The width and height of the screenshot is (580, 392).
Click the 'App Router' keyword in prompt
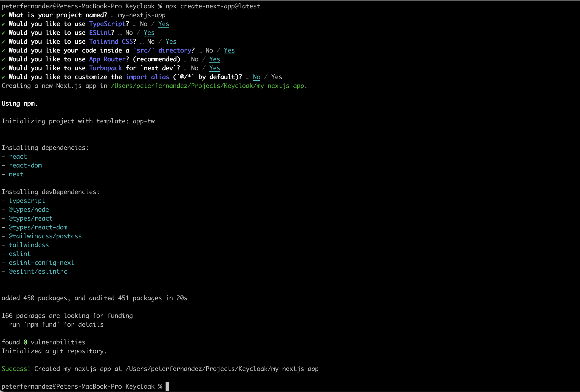[x=107, y=59]
